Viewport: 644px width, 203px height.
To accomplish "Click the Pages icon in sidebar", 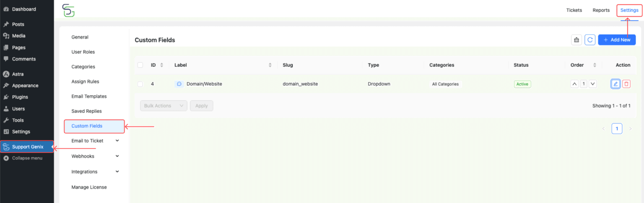I will pos(6,48).
